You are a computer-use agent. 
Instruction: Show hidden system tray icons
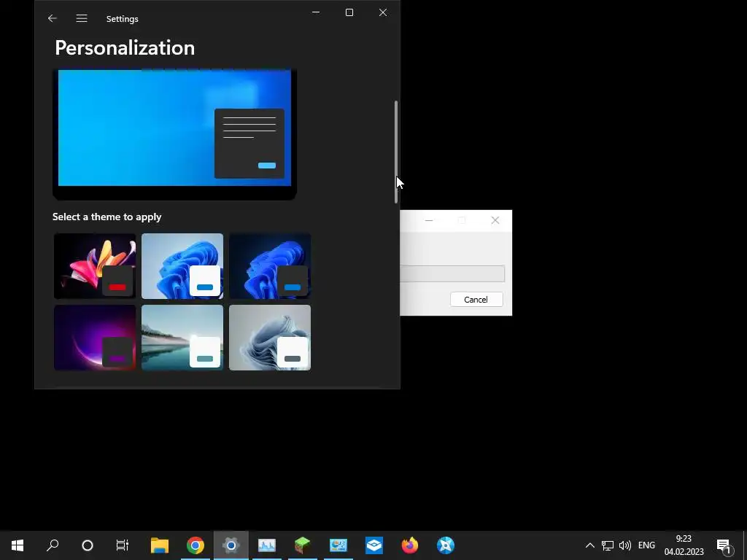click(589, 545)
